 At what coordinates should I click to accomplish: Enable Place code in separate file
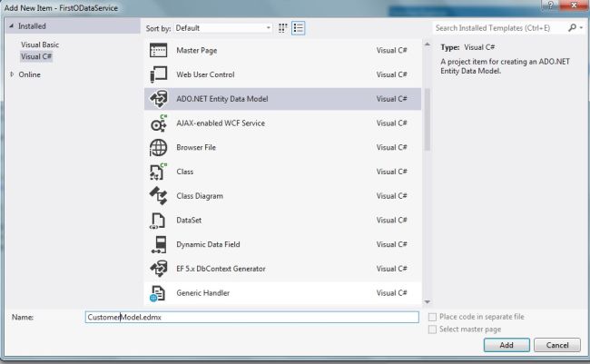click(x=432, y=317)
